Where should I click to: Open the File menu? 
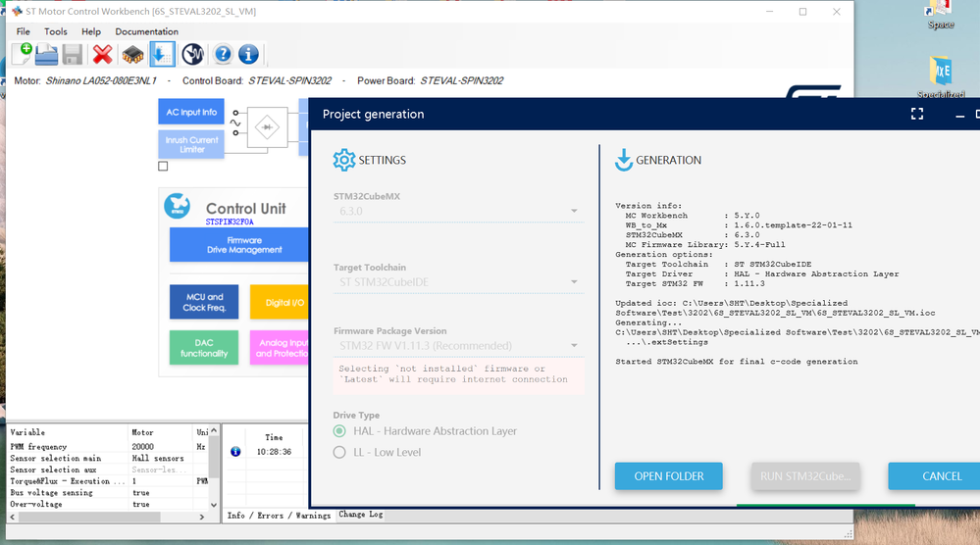click(24, 31)
